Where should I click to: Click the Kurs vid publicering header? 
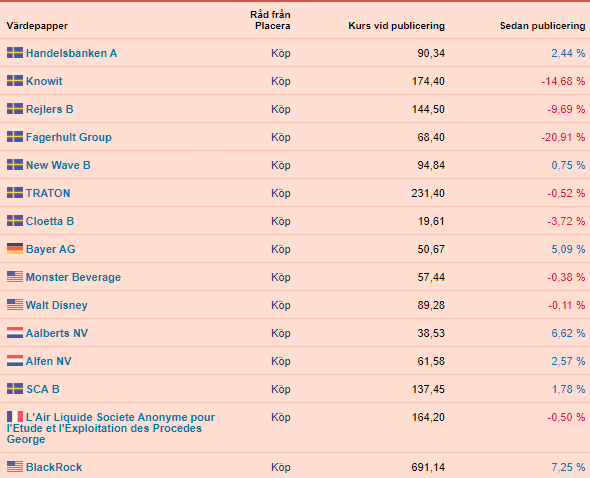pyautogui.click(x=397, y=26)
